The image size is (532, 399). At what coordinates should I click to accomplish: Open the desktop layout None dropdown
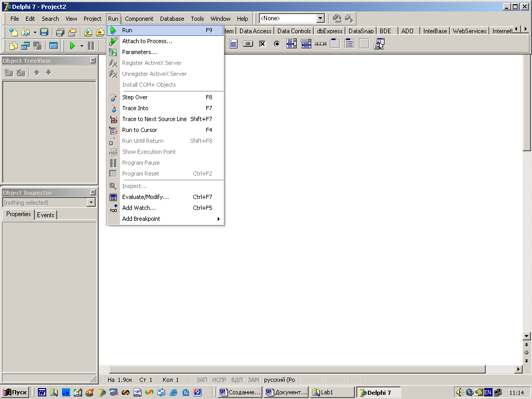320,18
